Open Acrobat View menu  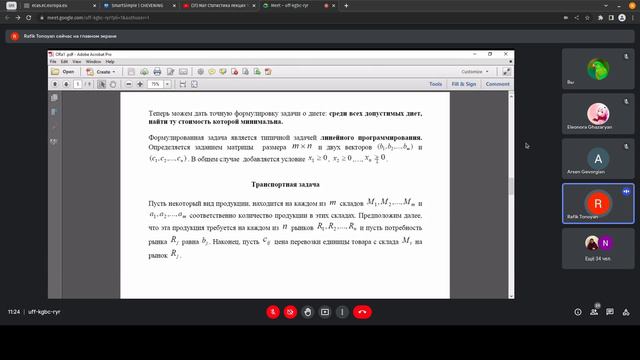[77, 62]
